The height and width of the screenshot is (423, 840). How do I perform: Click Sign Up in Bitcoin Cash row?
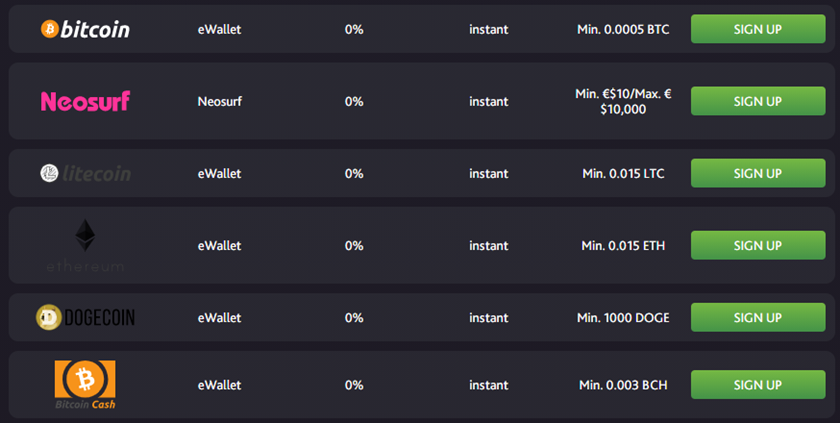[x=758, y=384]
